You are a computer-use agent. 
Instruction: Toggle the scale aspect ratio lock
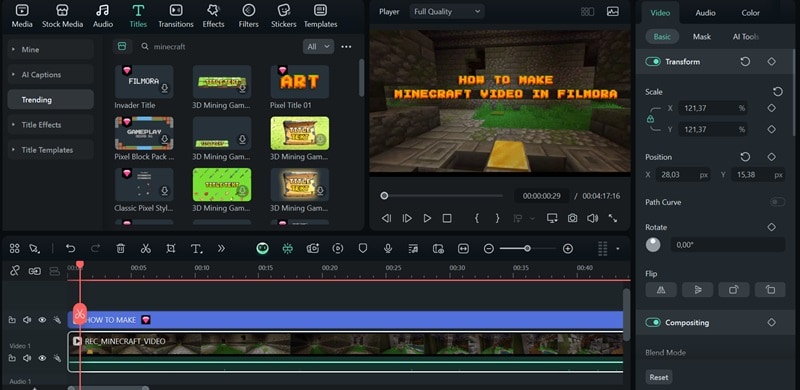(650, 119)
